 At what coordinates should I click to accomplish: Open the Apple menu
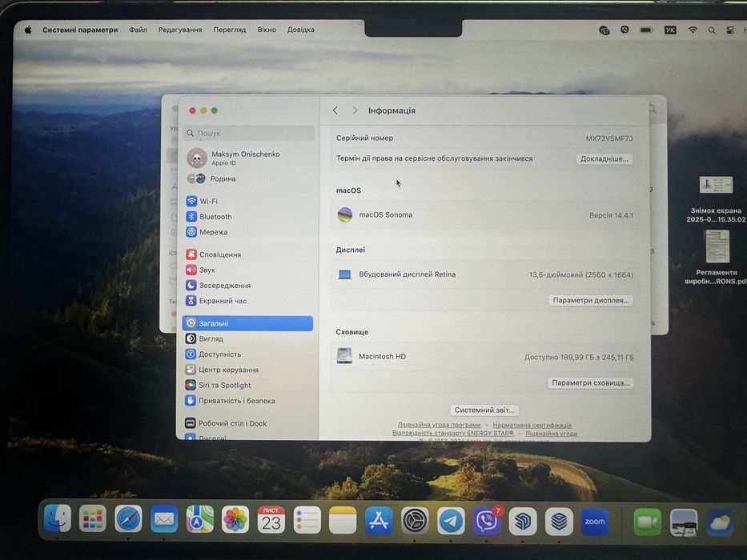[28, 30]
